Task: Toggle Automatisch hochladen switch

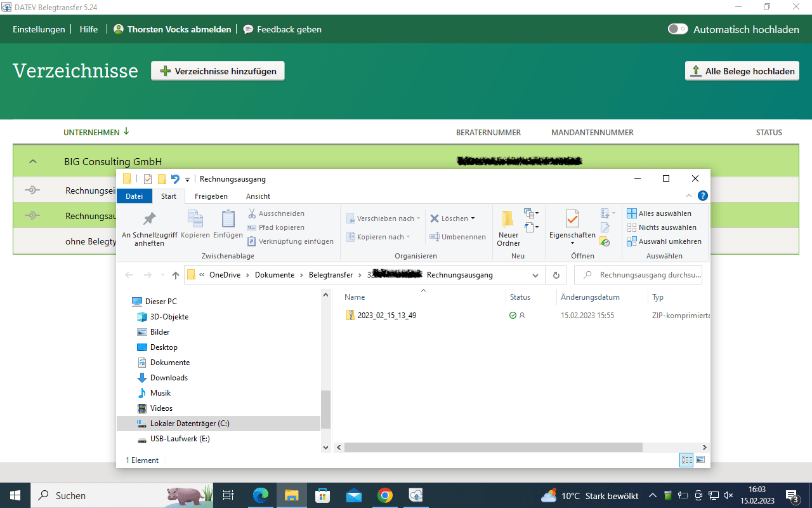Action: coord(678,29)
